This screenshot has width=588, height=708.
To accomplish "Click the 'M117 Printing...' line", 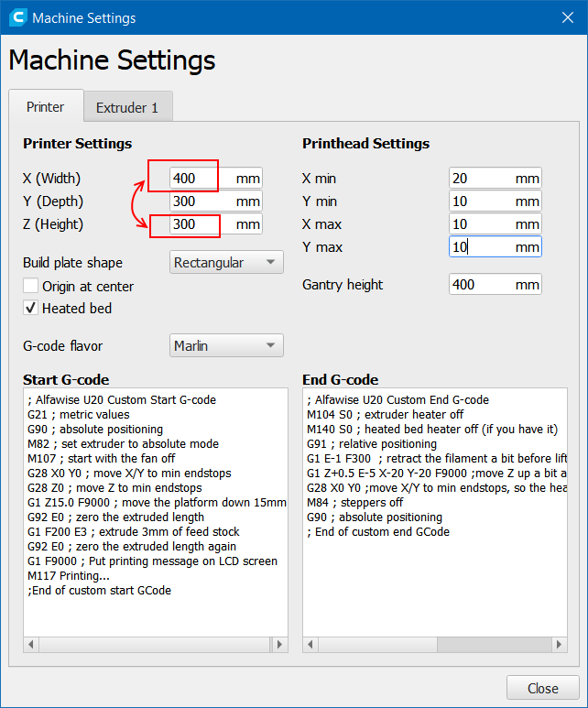I will click(x=69, y=576).
